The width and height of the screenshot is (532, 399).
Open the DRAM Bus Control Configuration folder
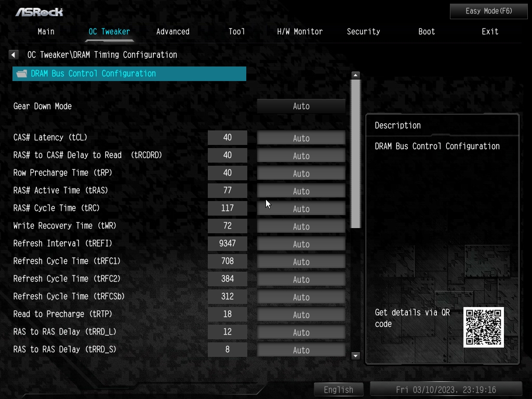(x=129, y=74)
